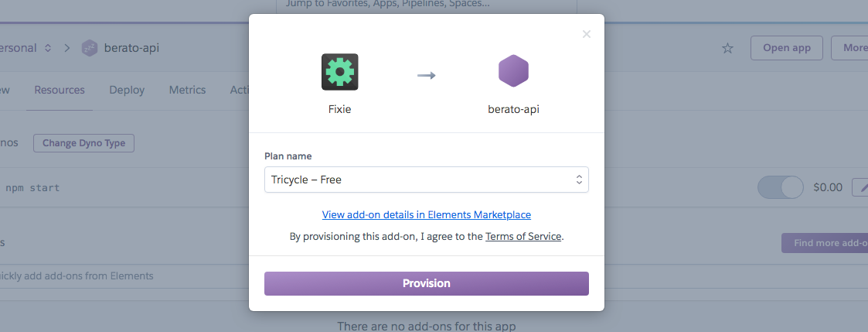Viewport: 868px width, 332px height.
Task: Open the Plan name dropdown
Action: tap(427, 180)
